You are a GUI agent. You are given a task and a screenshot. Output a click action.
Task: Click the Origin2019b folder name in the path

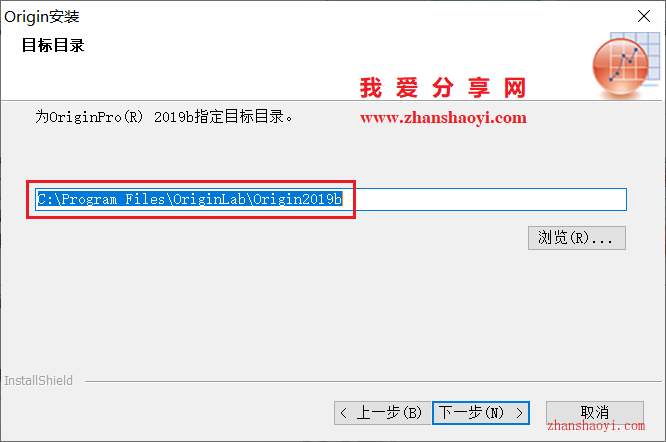pyautogui.click(x=297, y=199)
